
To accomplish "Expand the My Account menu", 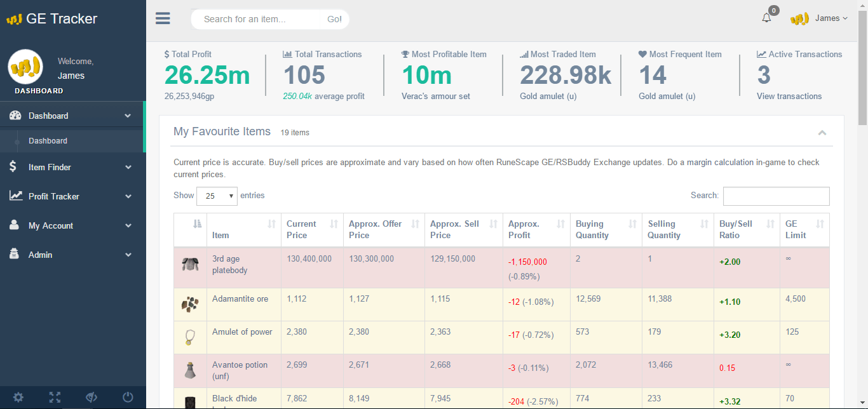I will tap(72, 225).
